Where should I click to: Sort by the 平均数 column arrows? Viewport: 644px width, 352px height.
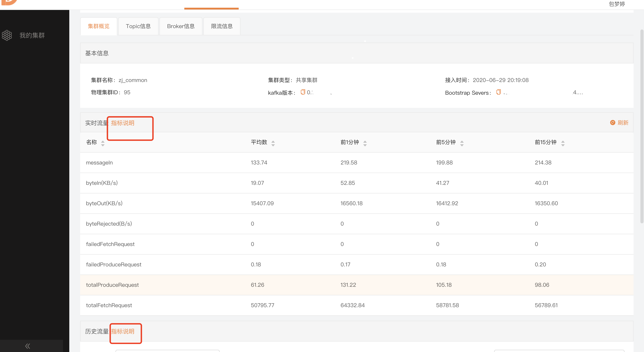[273, 143]
